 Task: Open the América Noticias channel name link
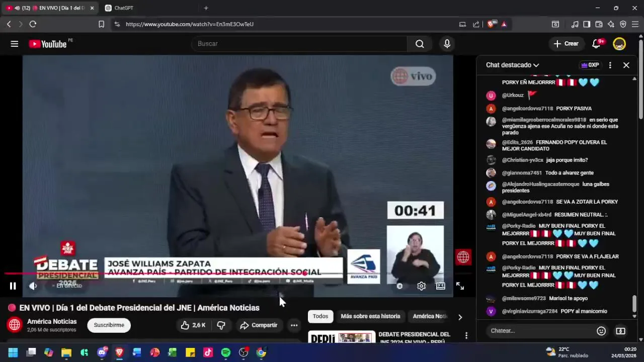[52, 322]
